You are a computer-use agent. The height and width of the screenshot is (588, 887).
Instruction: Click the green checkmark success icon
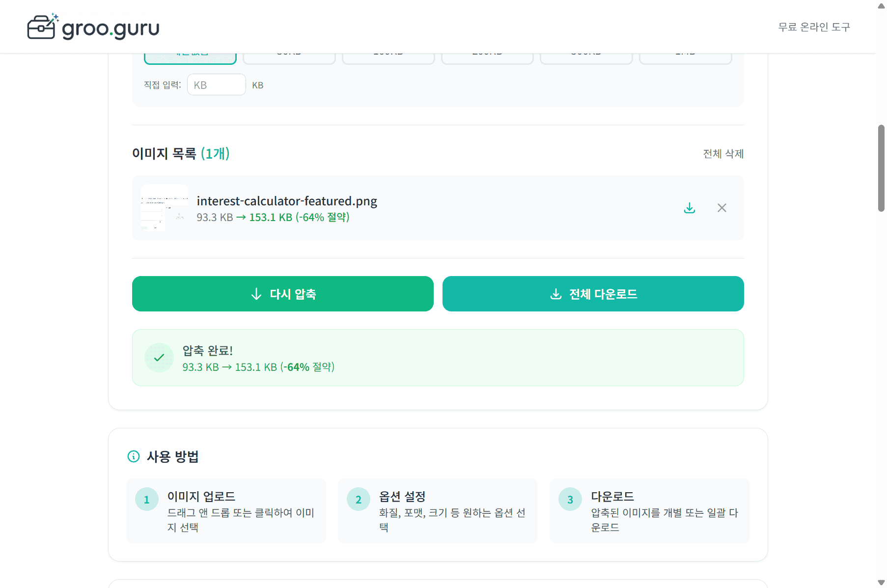click(x=159, y=358)
